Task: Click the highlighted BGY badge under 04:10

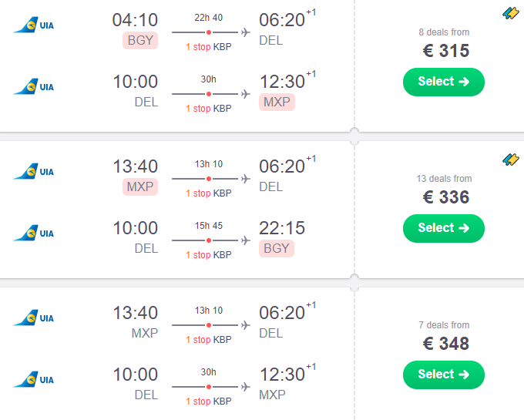Action: click(140, 41)
